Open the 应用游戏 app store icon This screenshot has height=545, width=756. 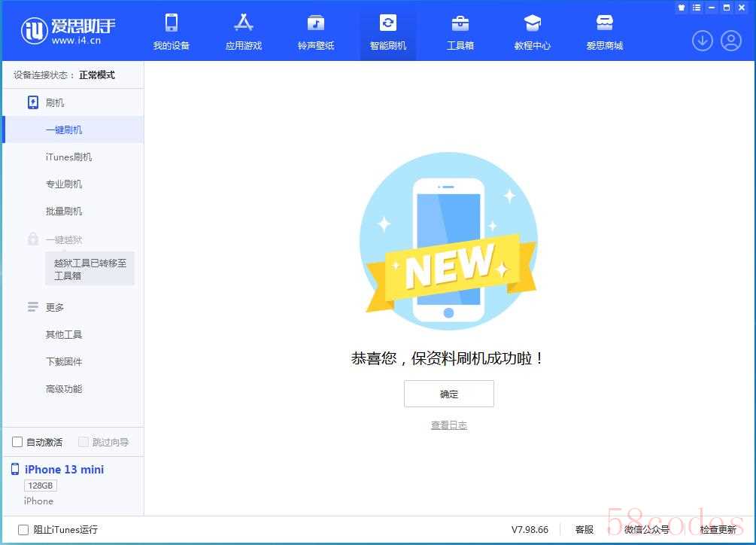tap(244, 23)
